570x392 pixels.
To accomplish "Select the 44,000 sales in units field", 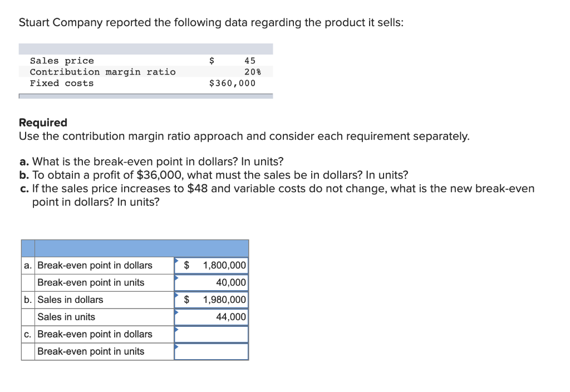I will click(x=212, y=317).
